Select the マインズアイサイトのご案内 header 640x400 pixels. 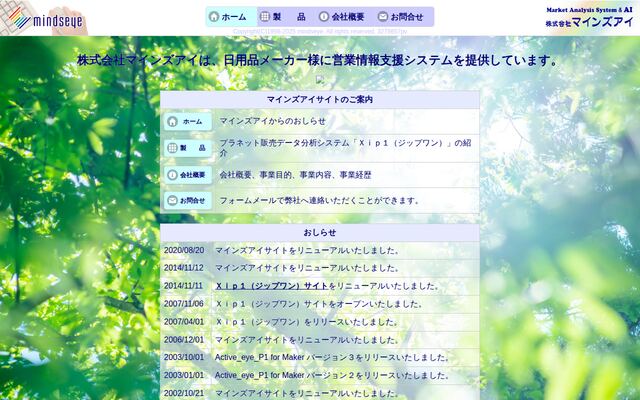tap(320, 100)
